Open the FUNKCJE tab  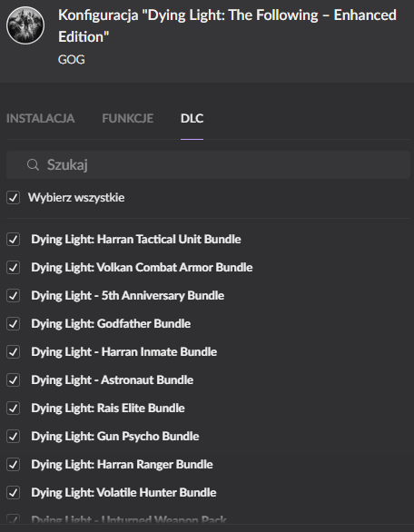pyautogui.click(x=128, y=118)
